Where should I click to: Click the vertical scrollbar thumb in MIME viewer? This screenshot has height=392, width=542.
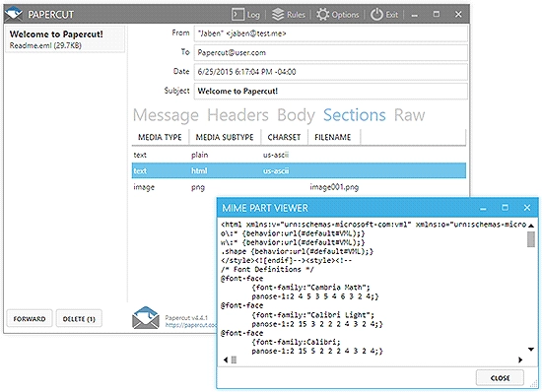coord(531,239)
